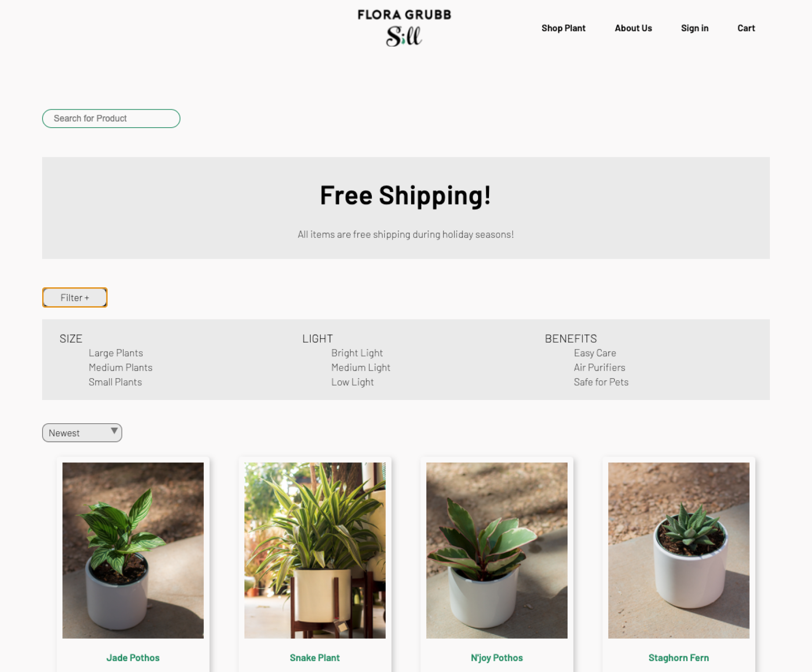
Task: Filter by Large Plants
Action: (x=115, y=353)
